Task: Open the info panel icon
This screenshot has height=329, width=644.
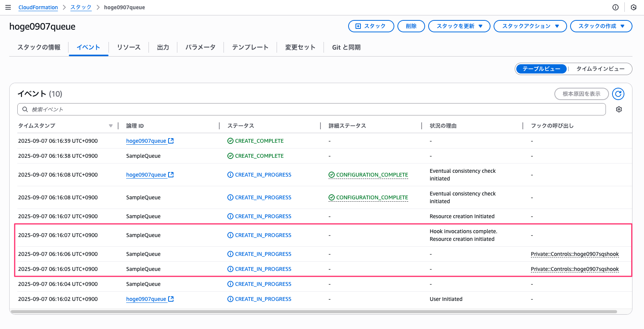Action: (x=616, y=7)
